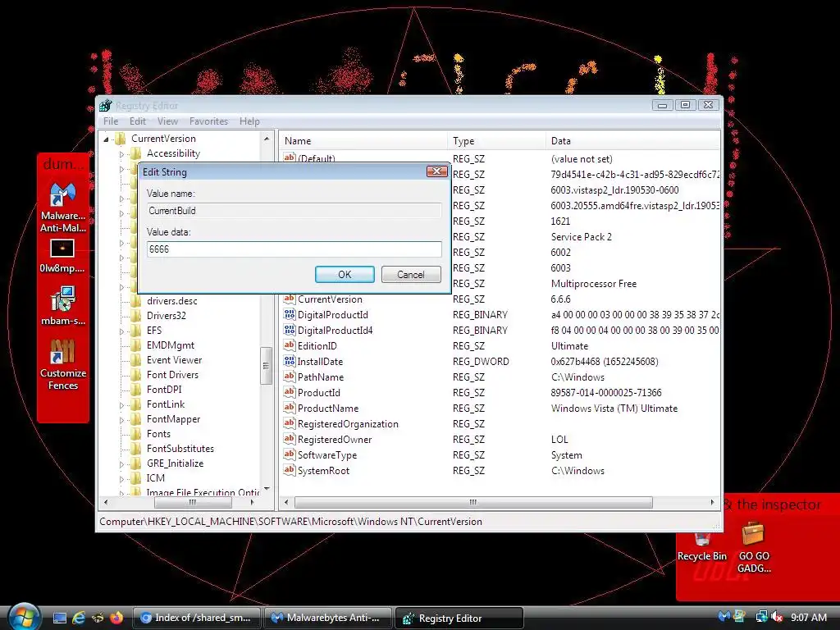Open the Edit menu in Registry Editor
The image size is (840, 630).
coord(138,121)
